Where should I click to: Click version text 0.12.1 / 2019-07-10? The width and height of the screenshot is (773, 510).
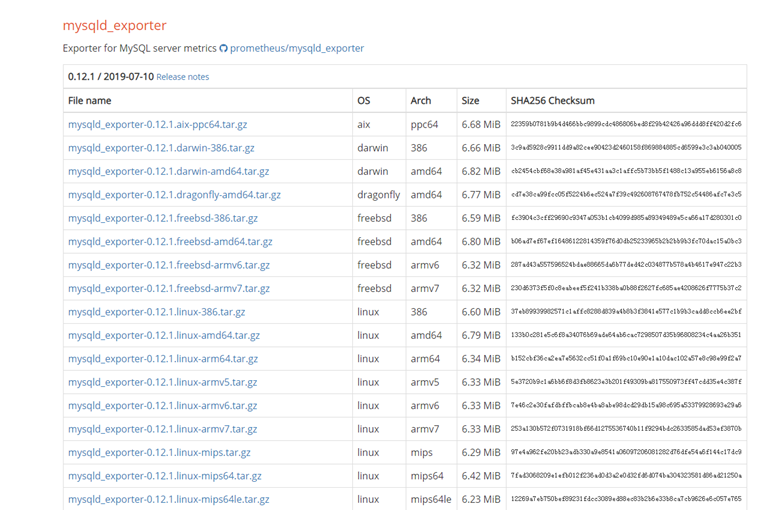pos(111,77)
